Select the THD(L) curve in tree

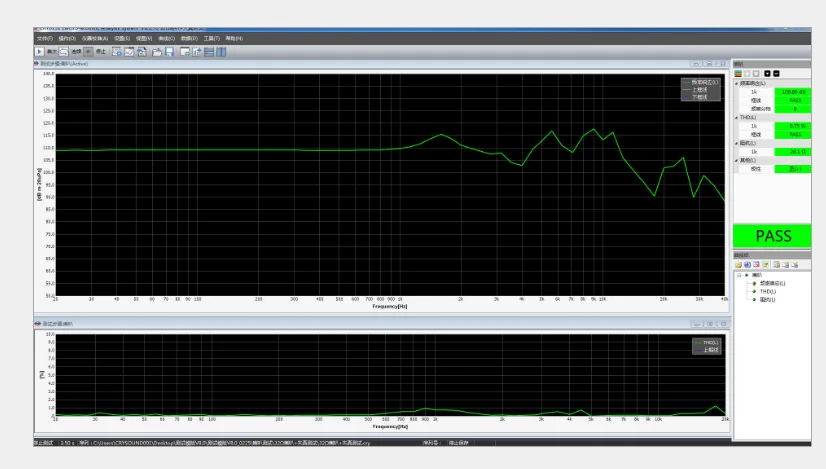pyautogui.click(x=766, y=291)
